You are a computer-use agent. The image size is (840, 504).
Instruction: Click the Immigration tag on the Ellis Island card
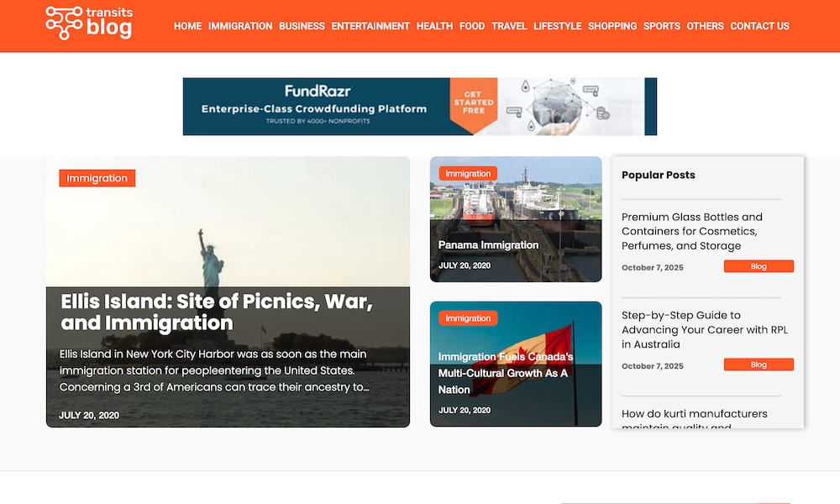click(x=97, y=178)
